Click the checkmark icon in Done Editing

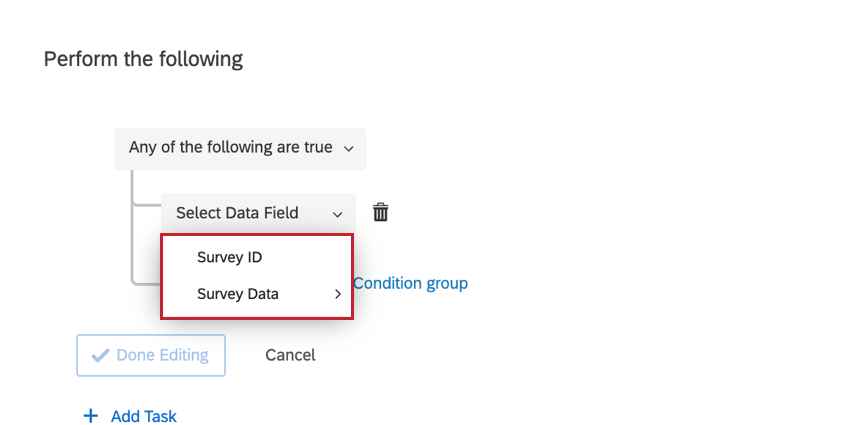tap(101, 356)
